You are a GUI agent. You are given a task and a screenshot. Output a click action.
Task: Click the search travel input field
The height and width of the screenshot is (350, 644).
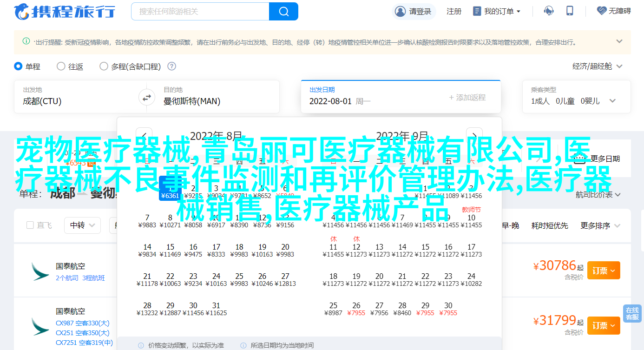(200, 11)
